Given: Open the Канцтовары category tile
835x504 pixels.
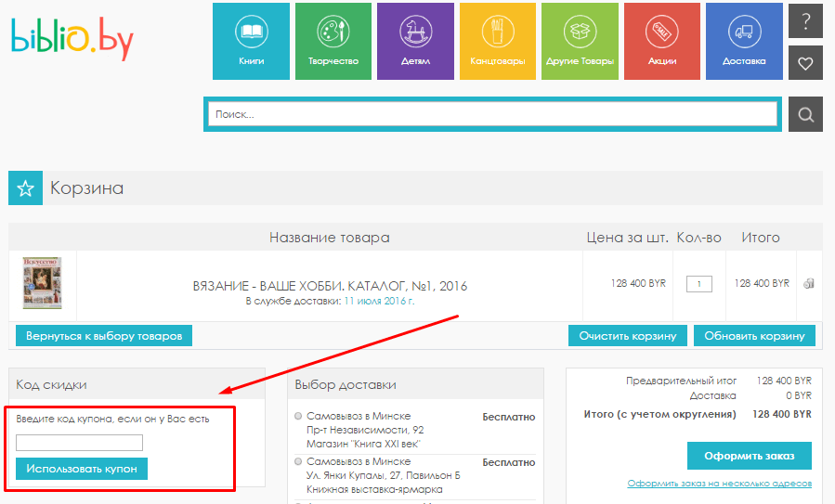Looking at the screenshot, I should tap(497, 42).
